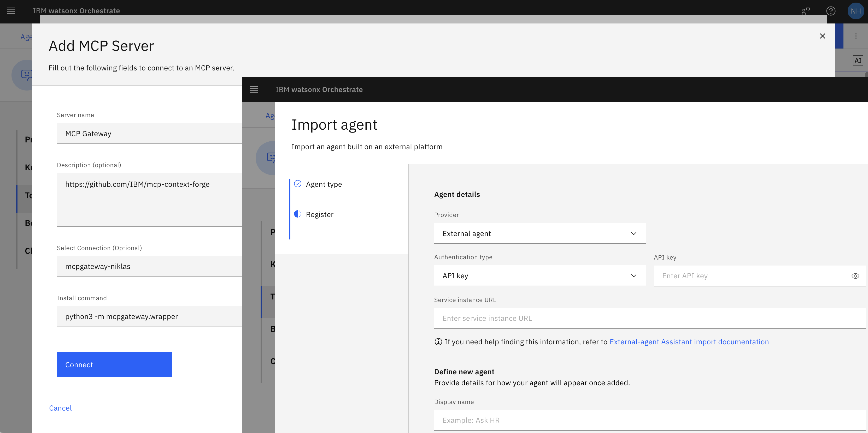Viewport: 868px width, 433px height.
Task: Show the API key with eye icon
Action: (855, 276)
